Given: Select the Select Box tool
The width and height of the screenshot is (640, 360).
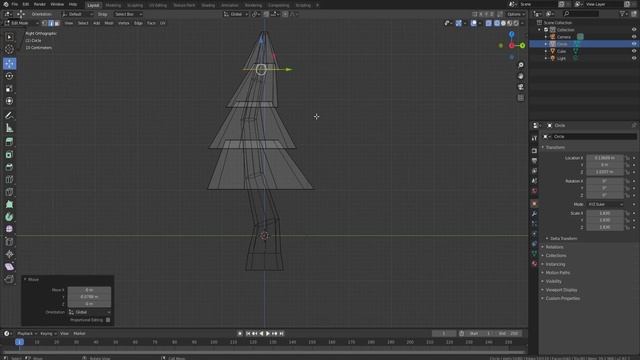Looking at the screenshot, I should (9, 37).
